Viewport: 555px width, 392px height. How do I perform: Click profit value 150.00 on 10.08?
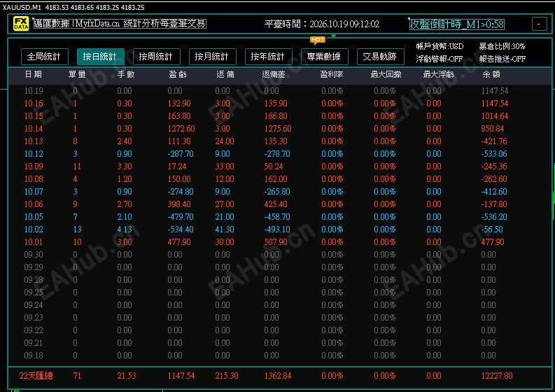[179, 179]
